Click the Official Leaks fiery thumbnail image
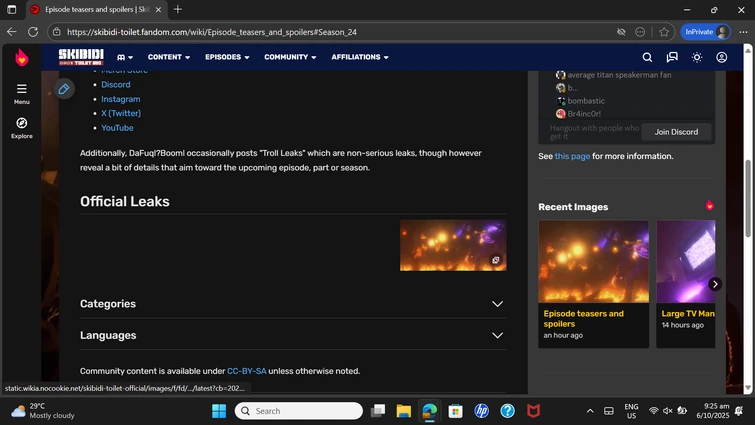 click(453, 245)
